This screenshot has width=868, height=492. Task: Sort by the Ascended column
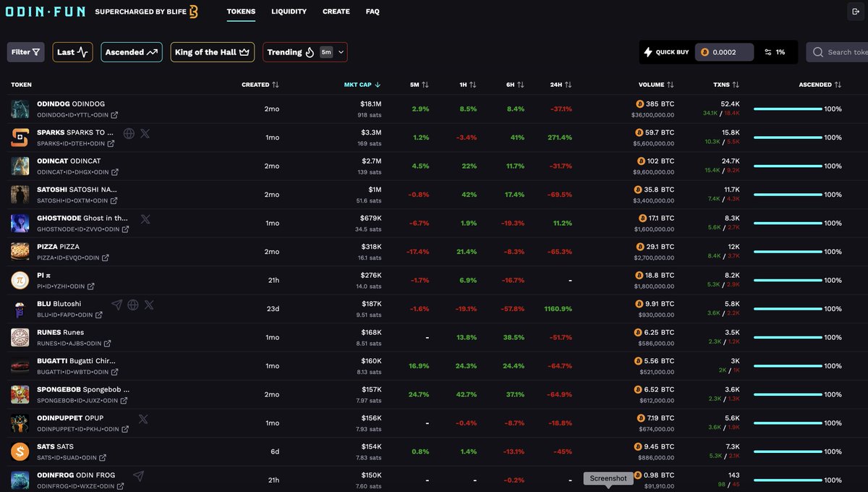click(x=820, y=85)
